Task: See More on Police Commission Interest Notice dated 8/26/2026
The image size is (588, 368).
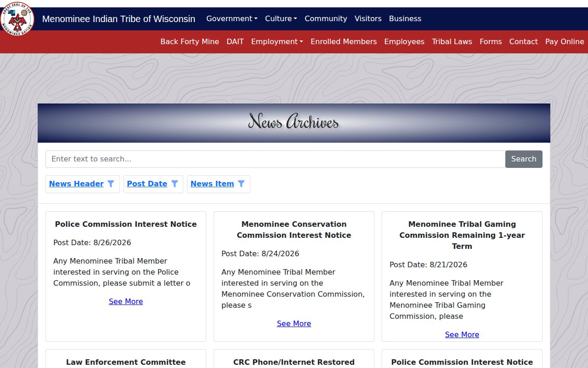Action: pyautogui.click(x=126, y=301)
